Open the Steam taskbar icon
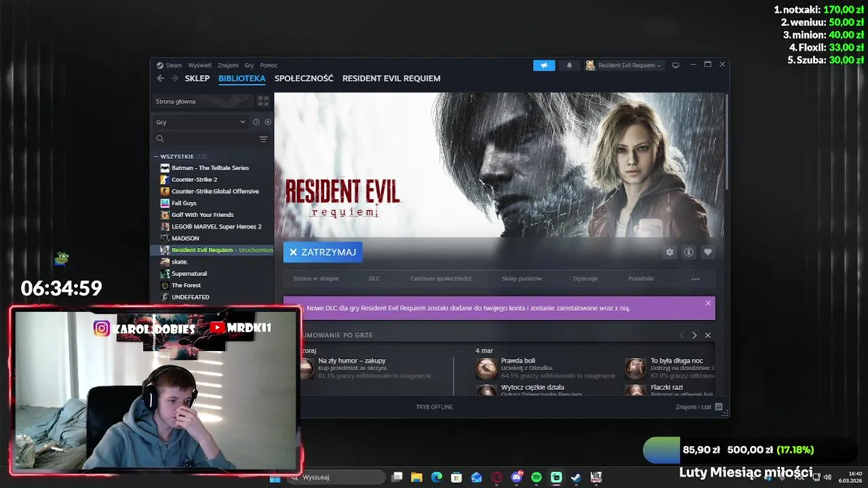The height and width of the screenshot is (488, 868). click(x=576, y=477)
